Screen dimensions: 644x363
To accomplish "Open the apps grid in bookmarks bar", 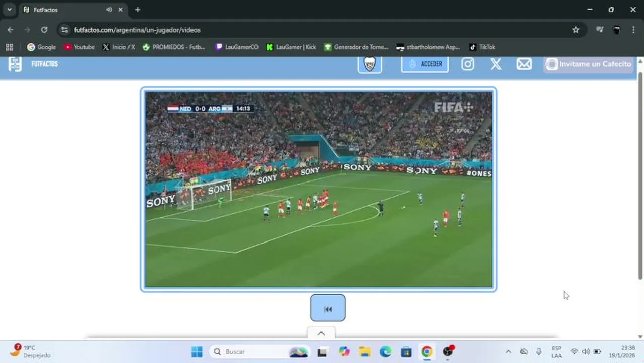I will click(x=9, y=47).
